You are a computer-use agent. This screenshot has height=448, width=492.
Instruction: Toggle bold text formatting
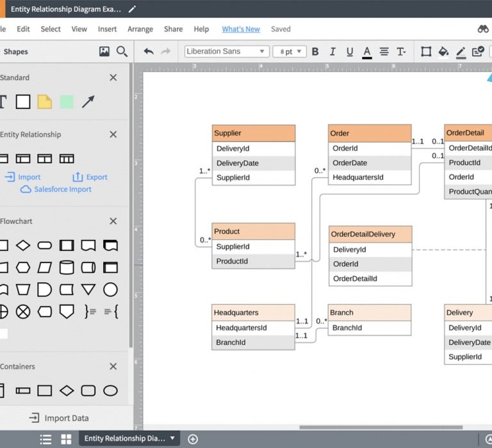click(315, 52)
